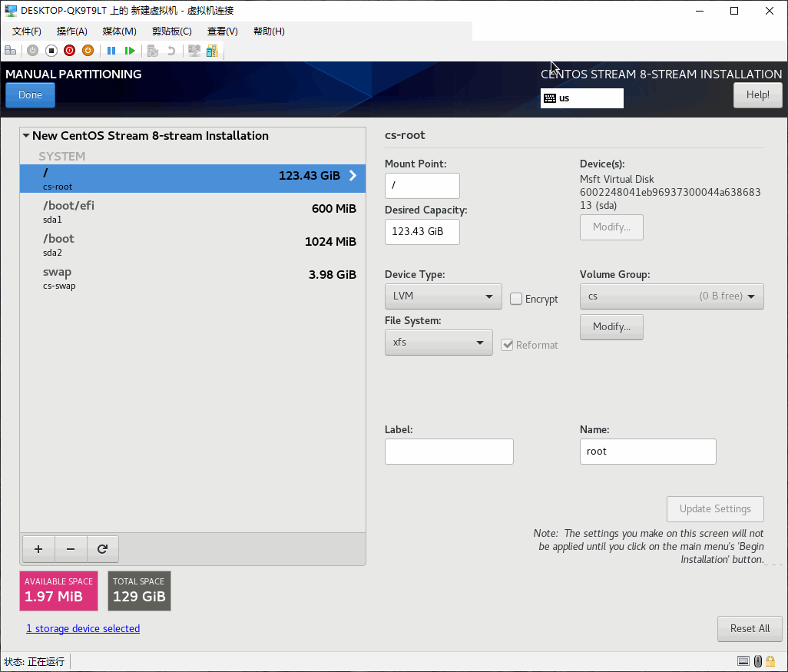788x672 pixels.
Task: Open the File System xfs dropdown
Action: point(439,343)
